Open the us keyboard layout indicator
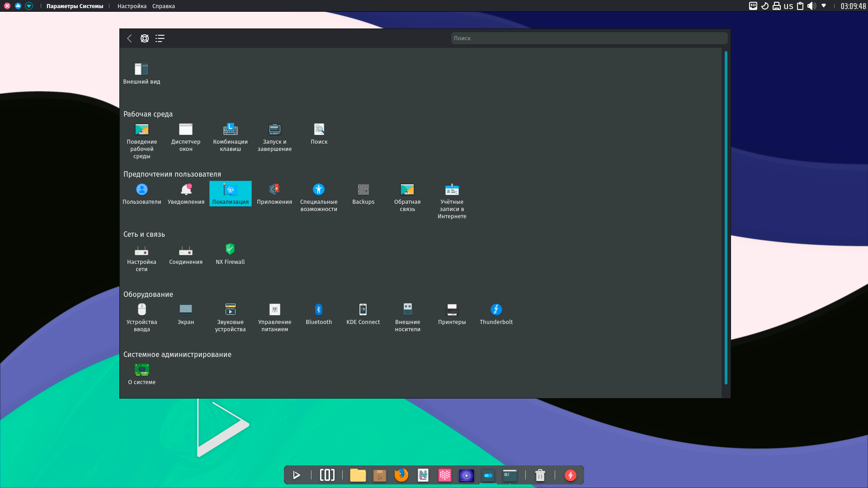Viewport: 868px width, 488px height. tap(788, 6)
